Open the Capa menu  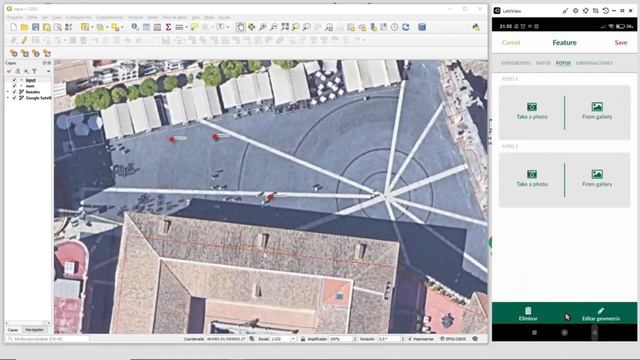(57, 18)
